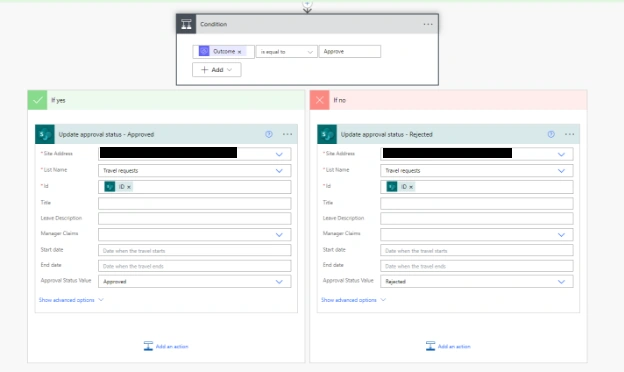Click Start date field in Approved action
The image size is (624, 372).
pyautogui.click(x=195, y=250)
